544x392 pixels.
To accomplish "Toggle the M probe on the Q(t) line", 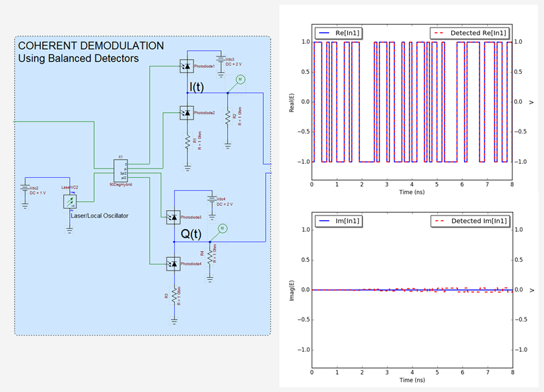I will [x=222, y=228].
